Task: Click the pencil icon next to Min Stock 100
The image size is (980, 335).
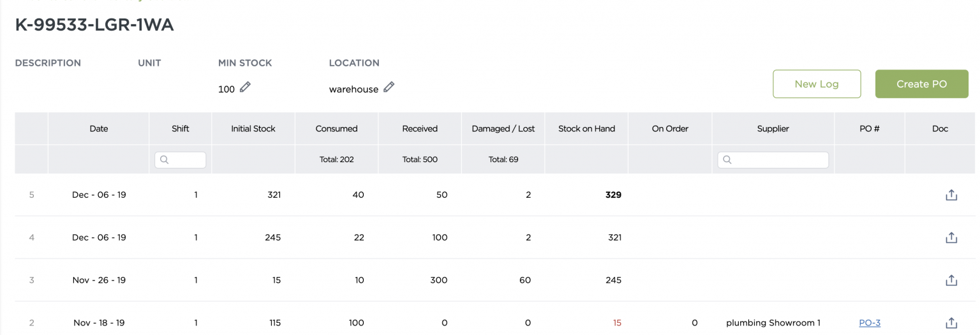Action: (245, 87)
